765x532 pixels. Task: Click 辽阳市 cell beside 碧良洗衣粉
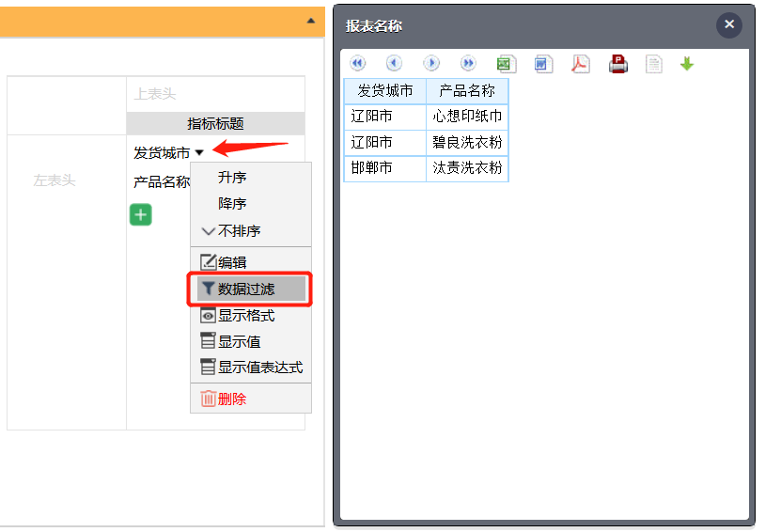[x=385, y=143]
